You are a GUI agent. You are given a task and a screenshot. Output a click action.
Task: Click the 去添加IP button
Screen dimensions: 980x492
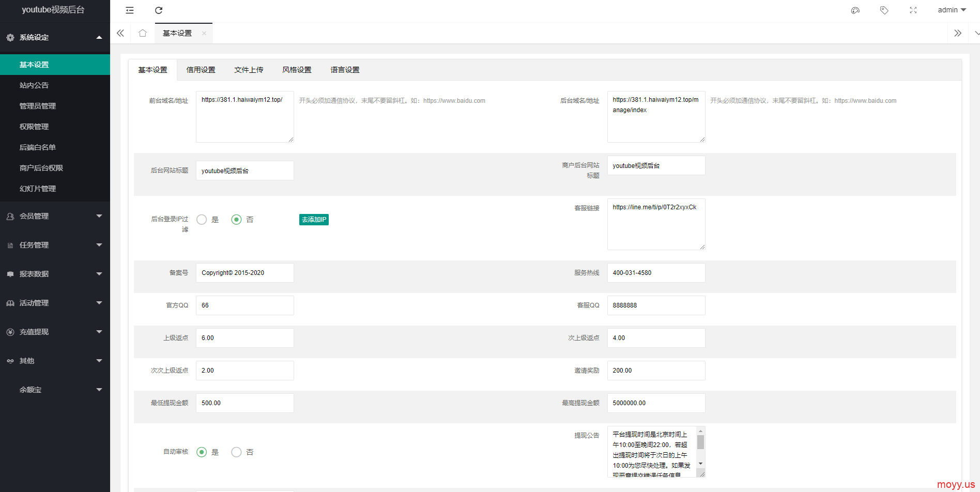[314, 220]
